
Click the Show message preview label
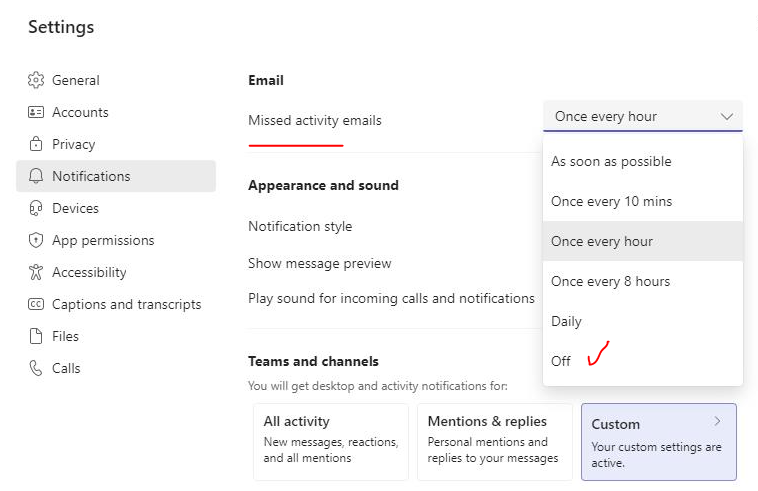(320, 263)
